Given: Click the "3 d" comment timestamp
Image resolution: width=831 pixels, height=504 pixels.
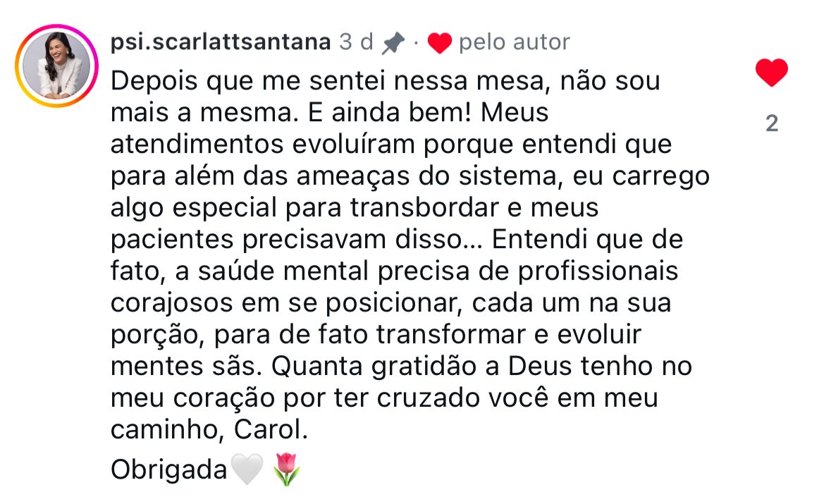Looking at the screenshot, I should pos(356,42).
